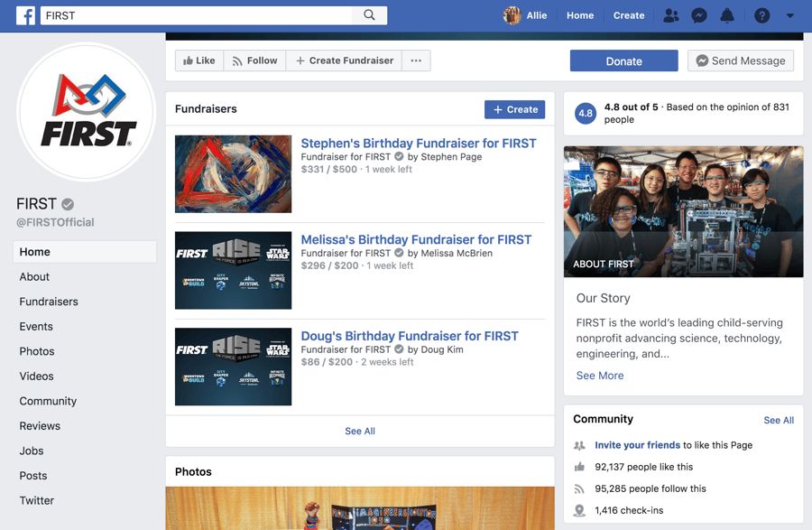Viewport: 812px width, 530px height.
Task: Click Doug's fundraiser RISE thumbnail
Action: point(233,367)
